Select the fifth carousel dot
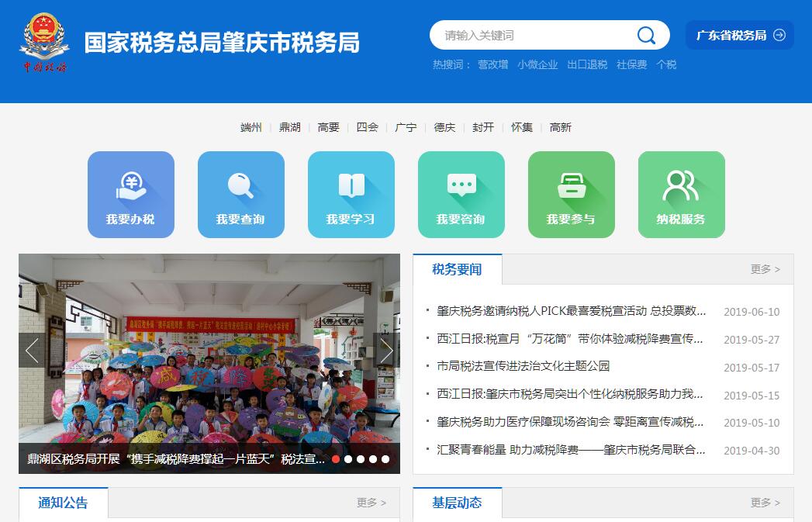The image size is (812, 522). tap(385, 459)
